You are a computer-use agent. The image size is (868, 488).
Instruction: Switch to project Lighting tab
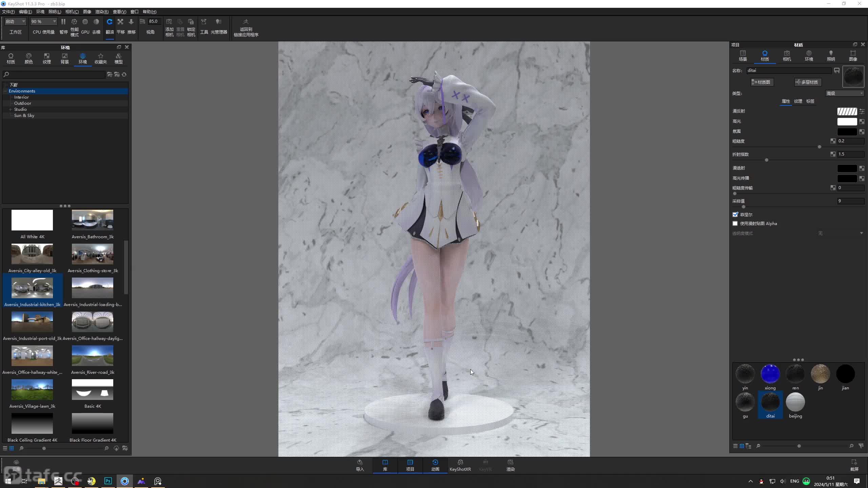click(x=831, y=56)
